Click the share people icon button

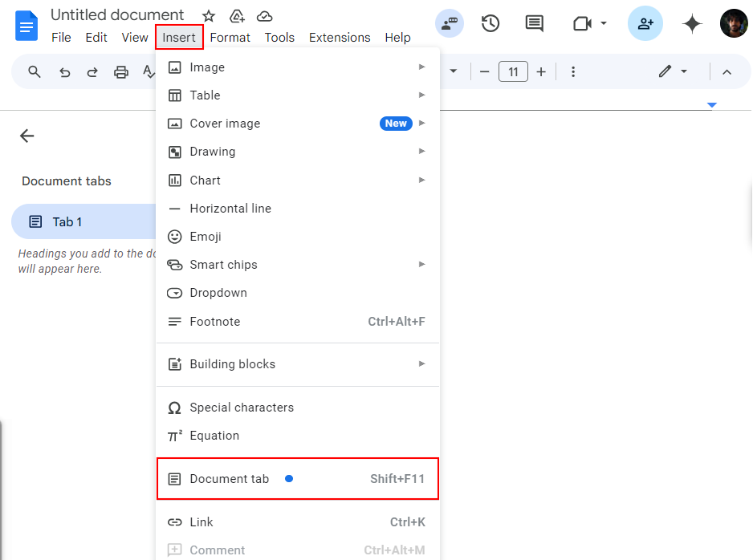(x=645, y=24)
